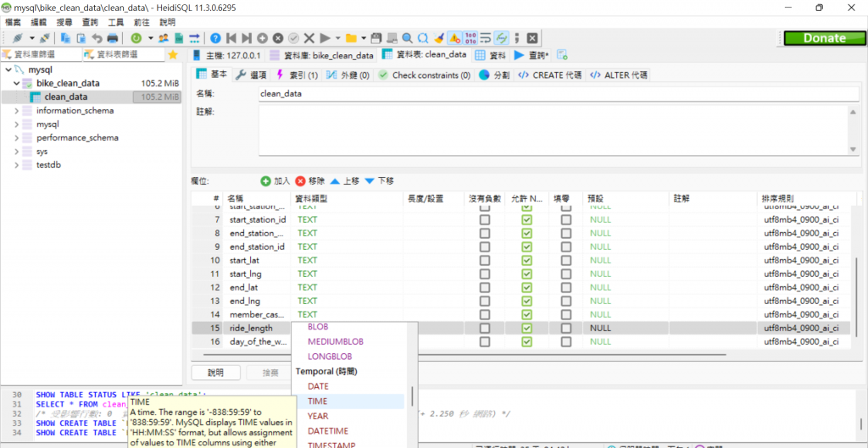The height and width of the screenshot is (448, 868).
Task: Click the insert row plus icon
Action: (x=263, y=38)
